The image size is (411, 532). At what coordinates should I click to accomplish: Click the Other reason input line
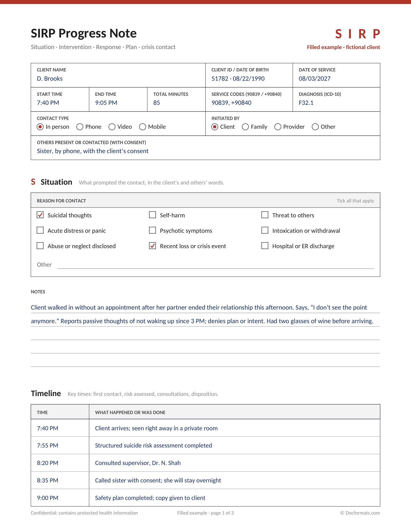[216, 265]
